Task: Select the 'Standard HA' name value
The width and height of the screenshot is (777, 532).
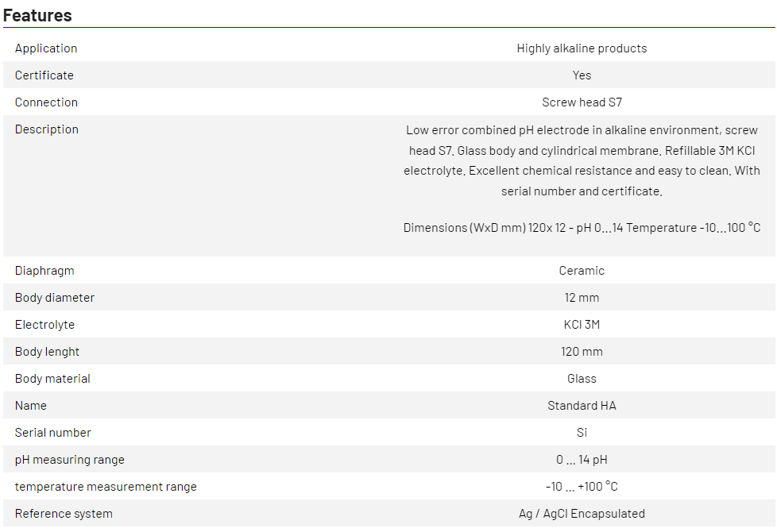Action: tap(582, 406)
